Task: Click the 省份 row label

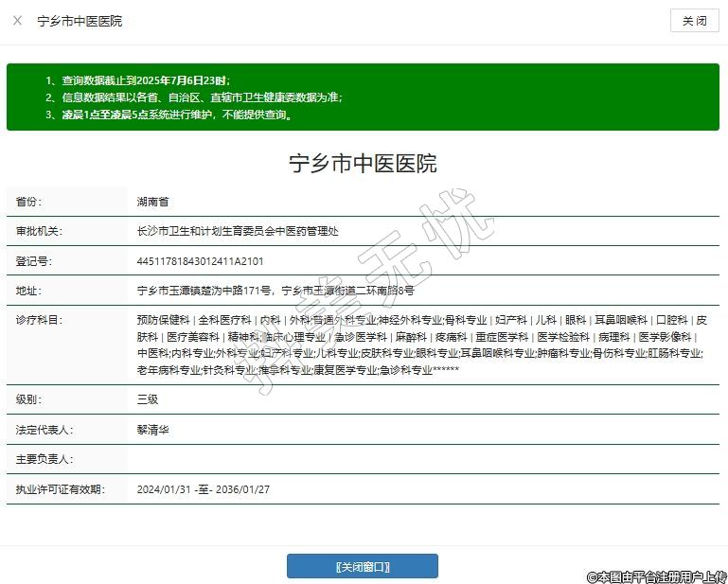Action: pos(29,202)
